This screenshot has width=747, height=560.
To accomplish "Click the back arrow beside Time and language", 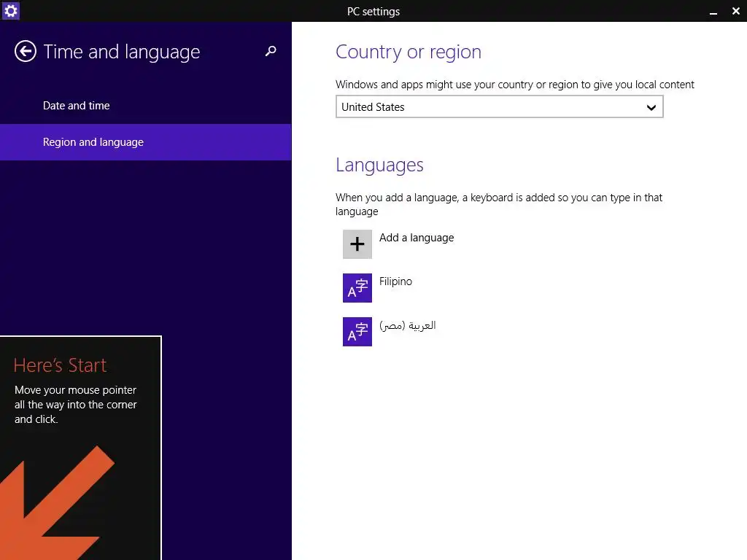I will click(26, 52).
